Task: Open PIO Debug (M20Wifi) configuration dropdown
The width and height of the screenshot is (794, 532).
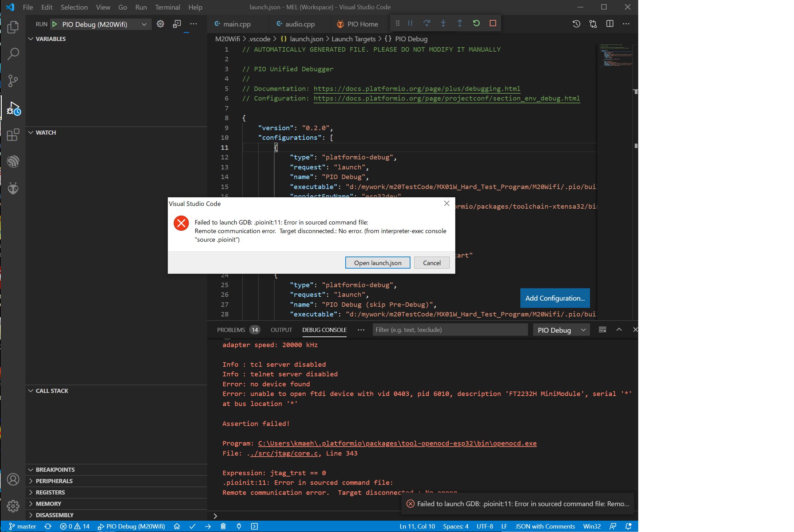Action: pyautogui.click(x=144, y=24)
